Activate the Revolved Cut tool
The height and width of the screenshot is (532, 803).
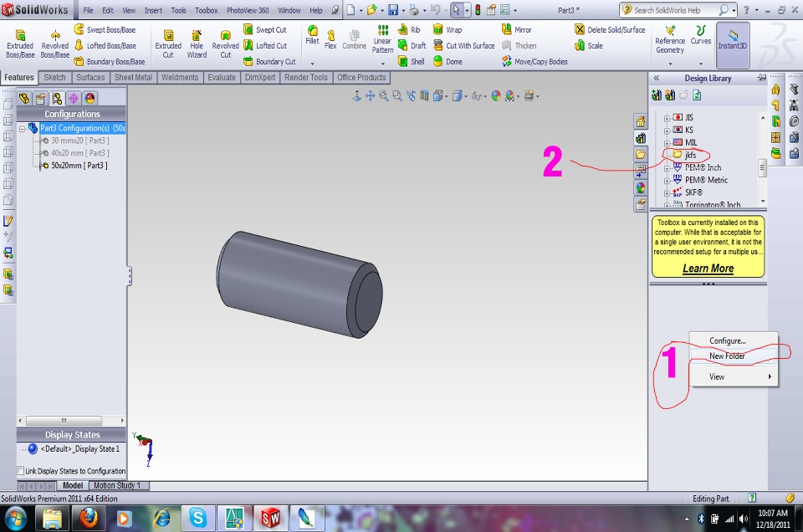coord(225,43)
